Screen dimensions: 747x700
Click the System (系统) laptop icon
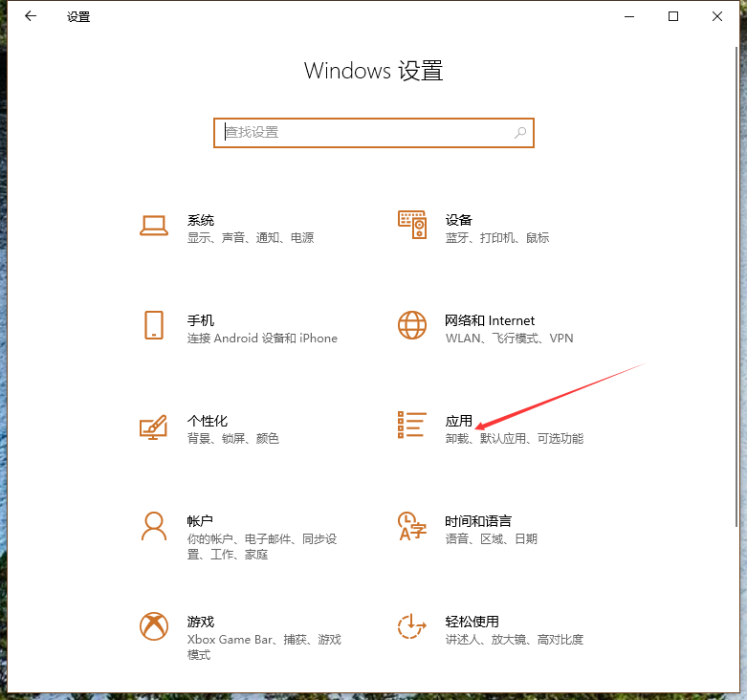154,225
